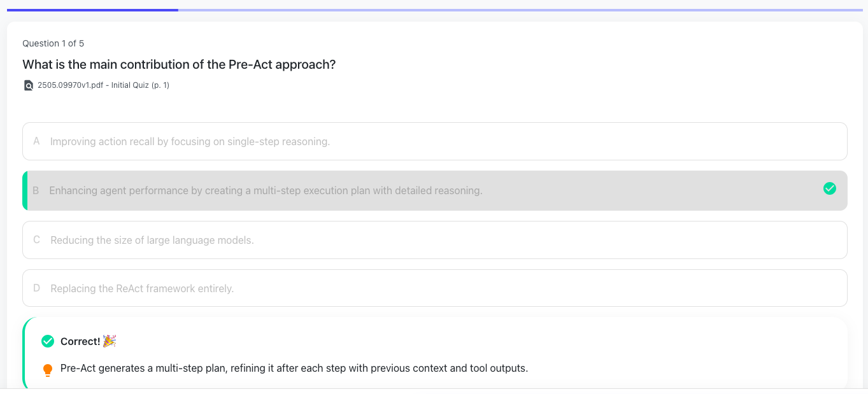
Task: Click the letter A option label
Action: [36, 141]
